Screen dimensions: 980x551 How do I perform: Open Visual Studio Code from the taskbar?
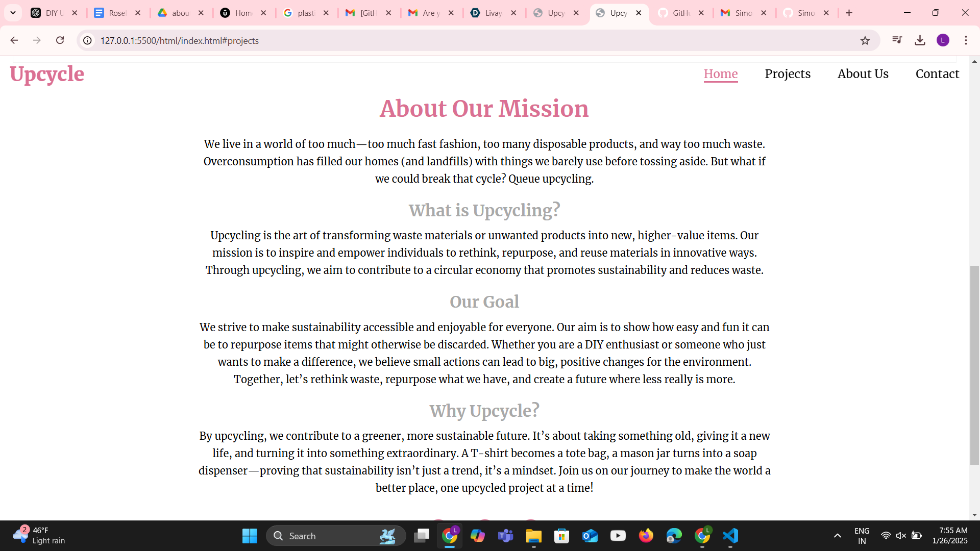[x=730, y=536]
